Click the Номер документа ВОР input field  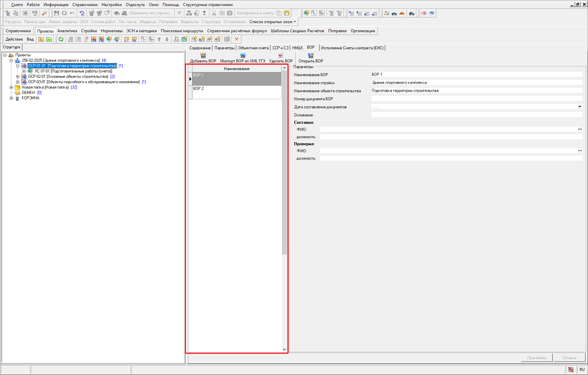[476, 99]
